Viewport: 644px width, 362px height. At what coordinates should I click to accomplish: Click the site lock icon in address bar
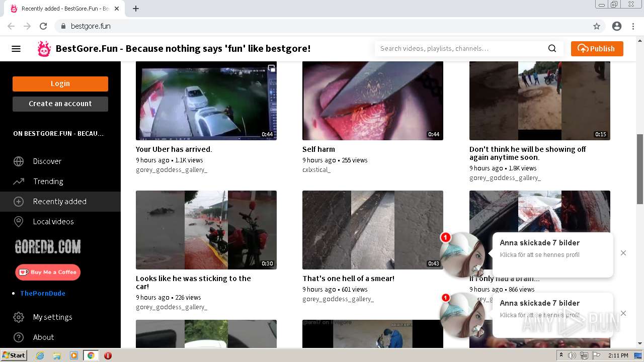(63, 26)
